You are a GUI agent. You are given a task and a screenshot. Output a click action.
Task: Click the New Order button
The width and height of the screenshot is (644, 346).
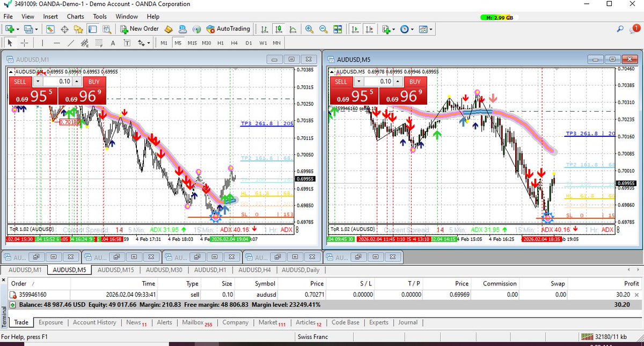coord(139,29)
